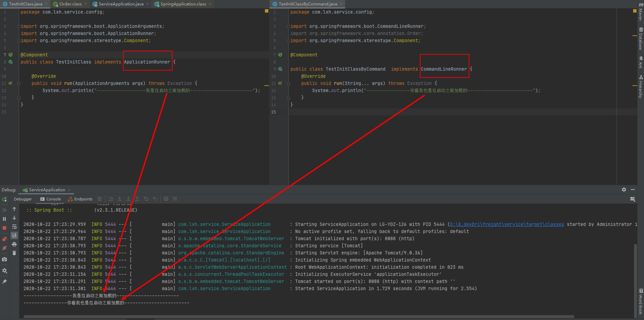Viewport: 644px width, 320px height.
Task: Take a thread dump with the camera icon
Action: coord(4,259)
